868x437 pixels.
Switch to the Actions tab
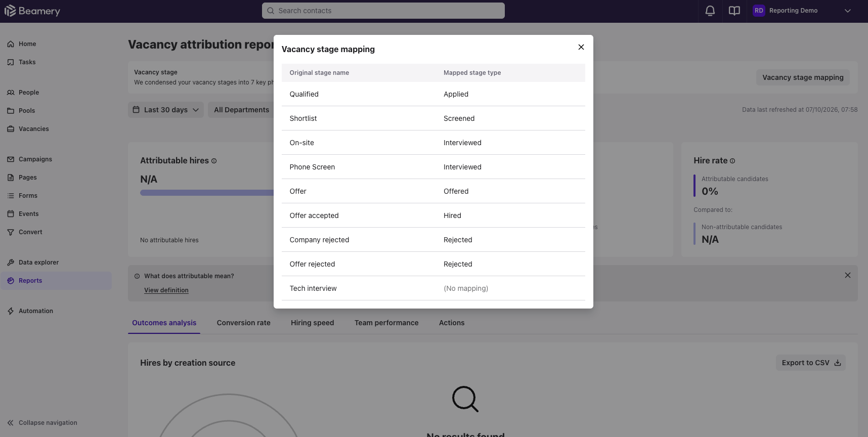[452, 323]
